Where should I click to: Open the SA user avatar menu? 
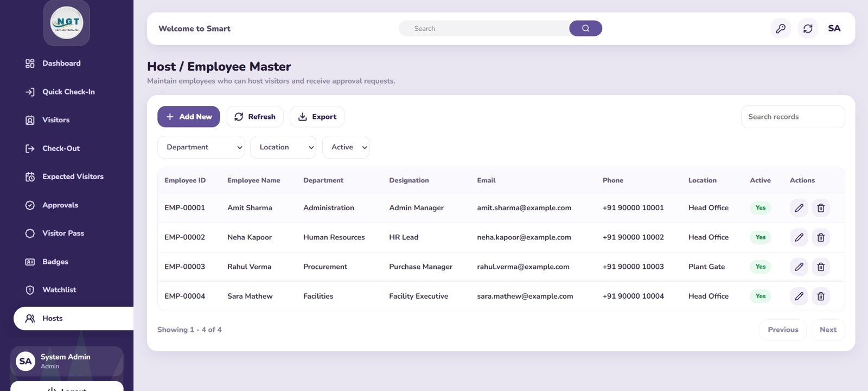[x=834, y=28]
